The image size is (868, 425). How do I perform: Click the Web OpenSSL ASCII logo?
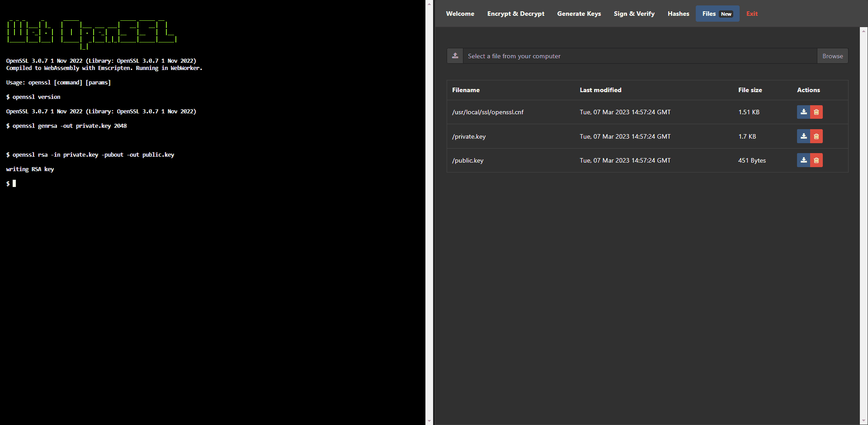[91, 34]
